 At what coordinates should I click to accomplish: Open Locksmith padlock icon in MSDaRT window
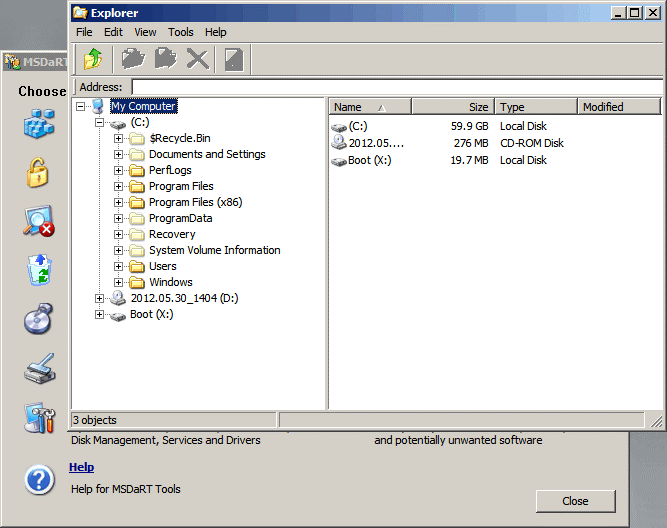(x=37, y=172)
